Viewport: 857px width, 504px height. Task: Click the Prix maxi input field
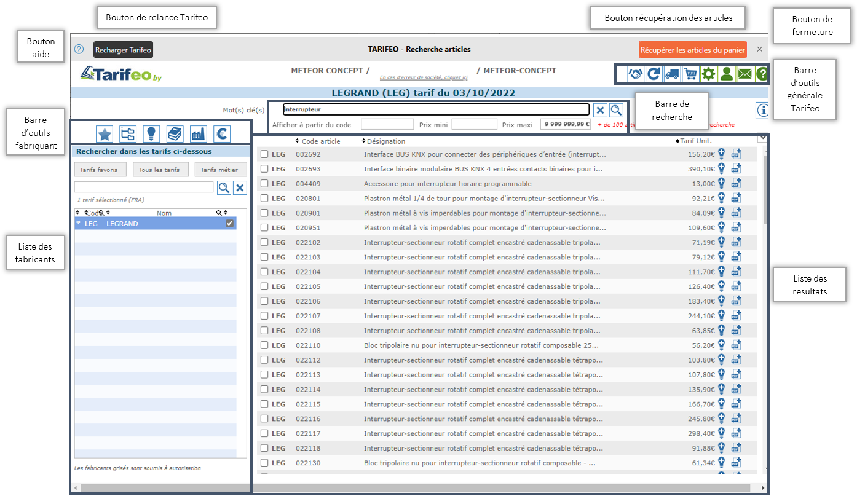coord(566,124)
